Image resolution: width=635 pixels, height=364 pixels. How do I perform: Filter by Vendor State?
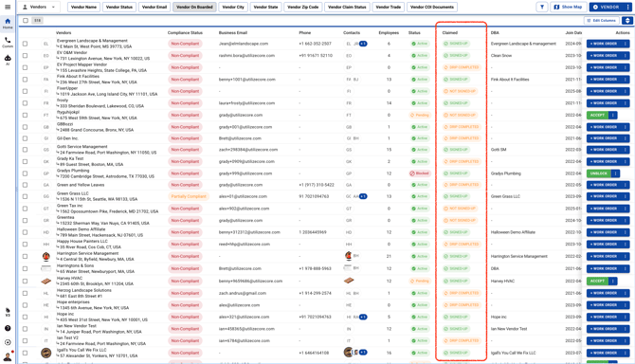[265, 7]
